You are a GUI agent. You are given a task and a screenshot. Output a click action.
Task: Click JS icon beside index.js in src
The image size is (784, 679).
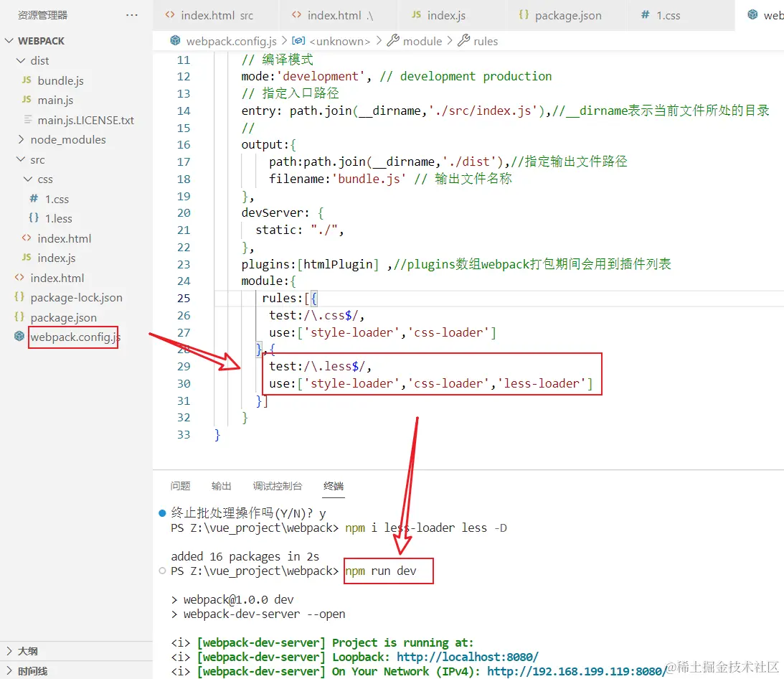[27, 257]
